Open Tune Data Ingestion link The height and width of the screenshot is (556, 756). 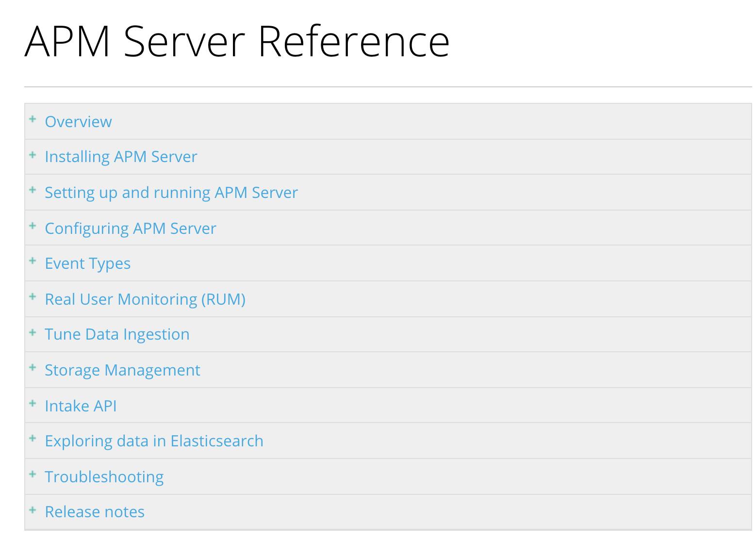tap(117, 334)
